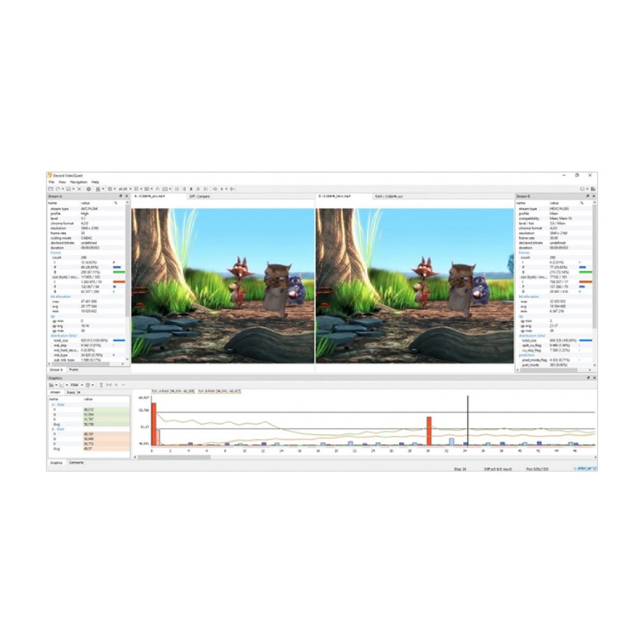Click the fit vertical range icon in Graphics
This screenshot has height=644, width=644.
101,385
